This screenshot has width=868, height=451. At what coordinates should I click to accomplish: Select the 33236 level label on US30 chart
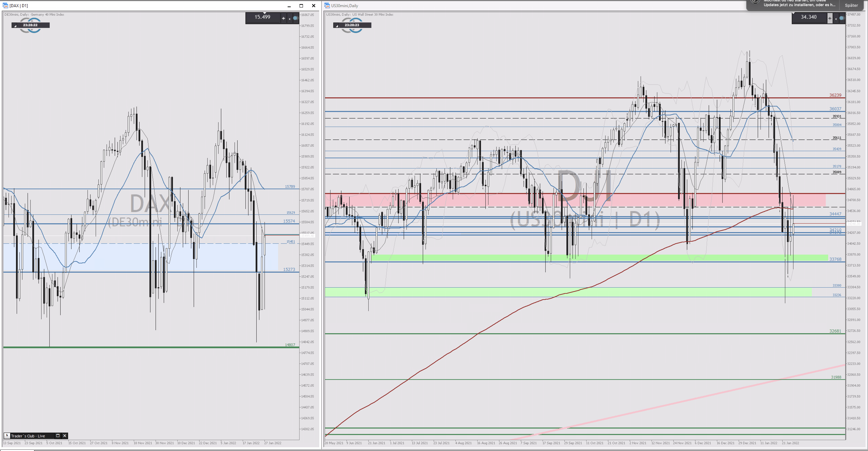tap(837, 295)
